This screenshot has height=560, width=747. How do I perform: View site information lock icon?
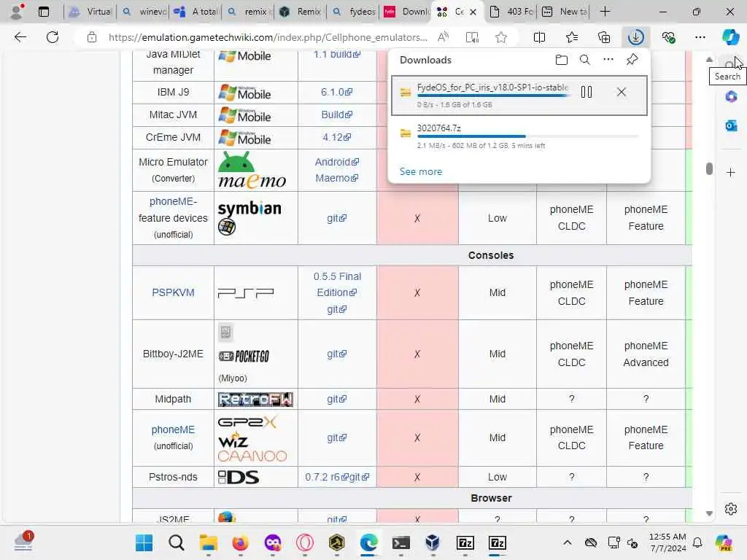pos(92,37)
